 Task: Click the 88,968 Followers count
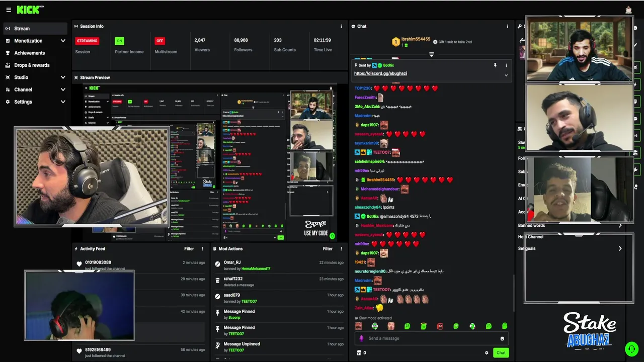click(x=241, y=40)
